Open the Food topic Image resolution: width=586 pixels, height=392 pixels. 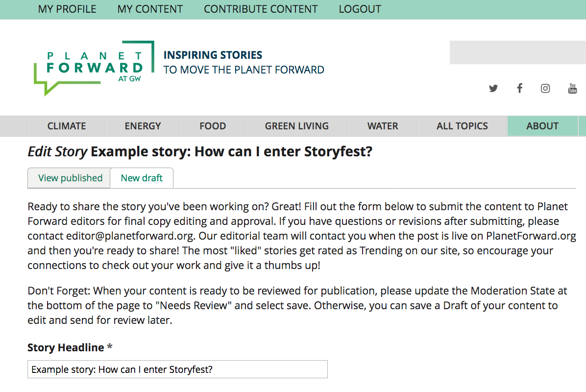click(213, 126)
